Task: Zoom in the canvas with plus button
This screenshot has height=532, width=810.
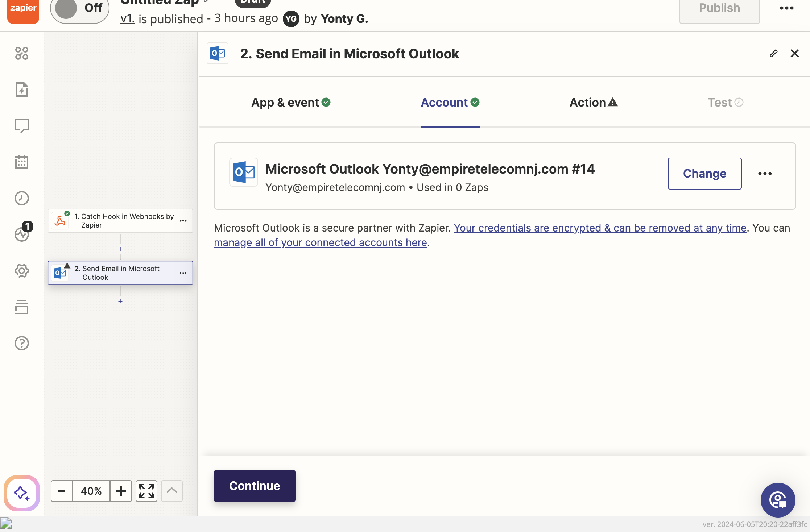Action: pyautogui.click(x=121, y=491)
